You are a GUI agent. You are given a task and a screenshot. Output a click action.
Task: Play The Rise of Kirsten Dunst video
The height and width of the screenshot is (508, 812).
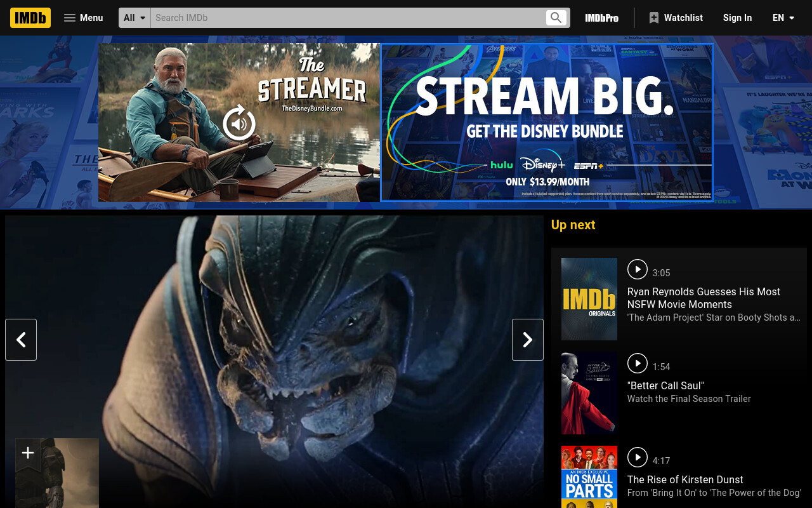point(638,457)
